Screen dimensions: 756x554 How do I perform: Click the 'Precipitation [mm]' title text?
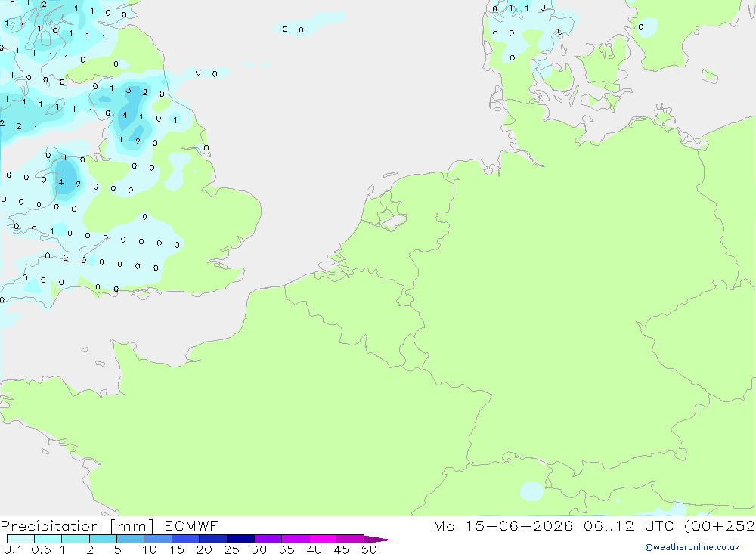77,526
